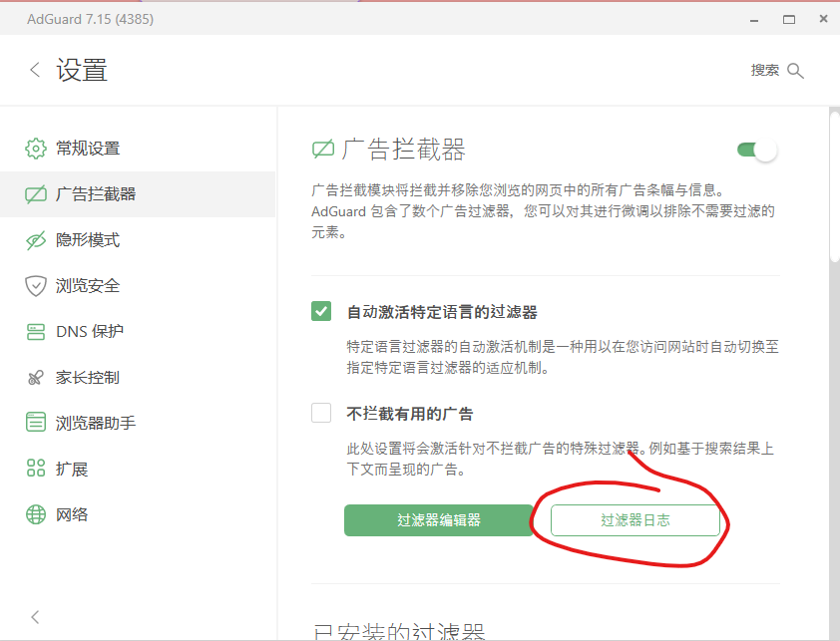This screenshot has height=641, width=840.
Task: Maximize the AdGuard window
Action: (x=789, y=20)
